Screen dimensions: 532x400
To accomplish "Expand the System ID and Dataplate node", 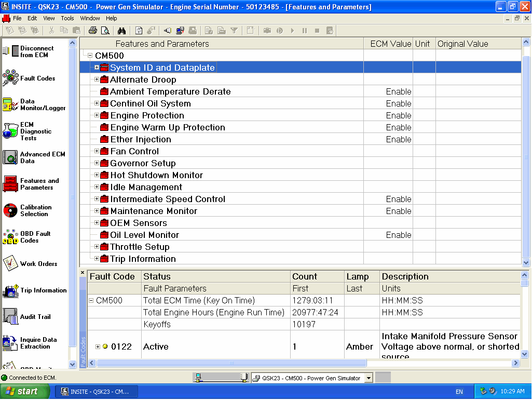I will pyautogui.click(x=97, y=68).
